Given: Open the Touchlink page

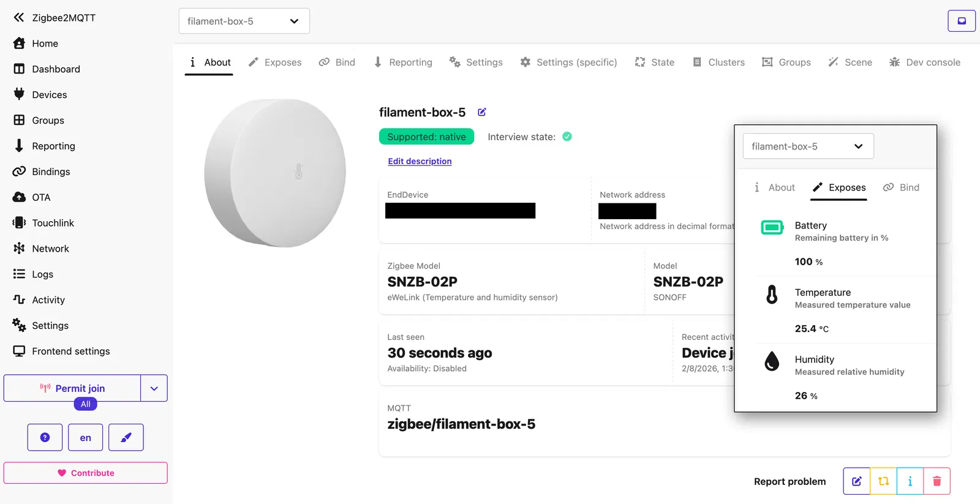Looking at the screenshot, I should (x=53, y=223).
